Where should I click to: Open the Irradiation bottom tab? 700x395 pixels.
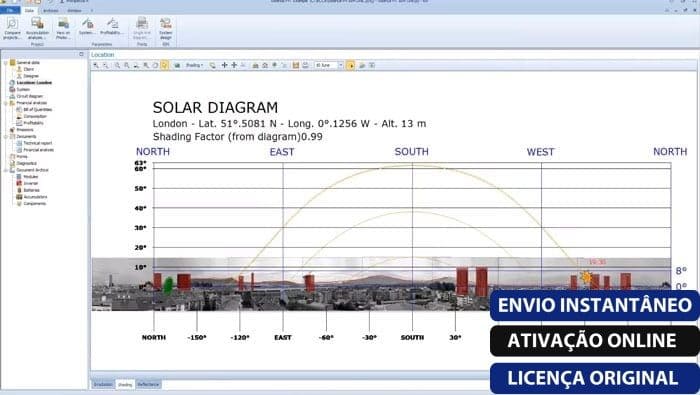click(x=103, y=384)
